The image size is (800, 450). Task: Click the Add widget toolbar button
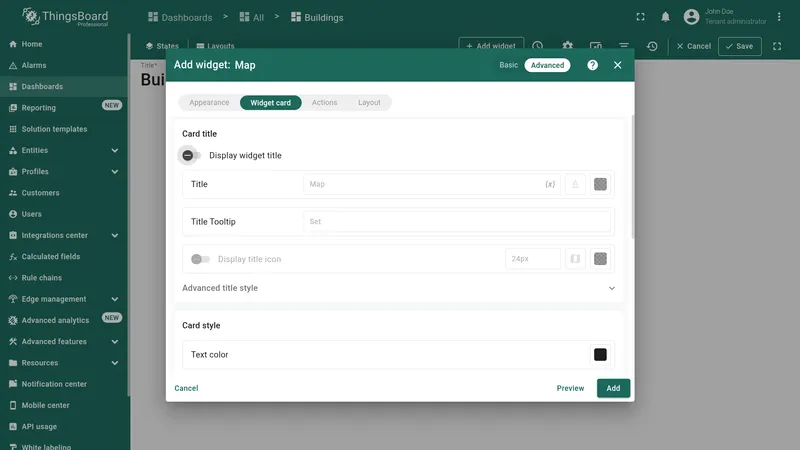[491, 46]
